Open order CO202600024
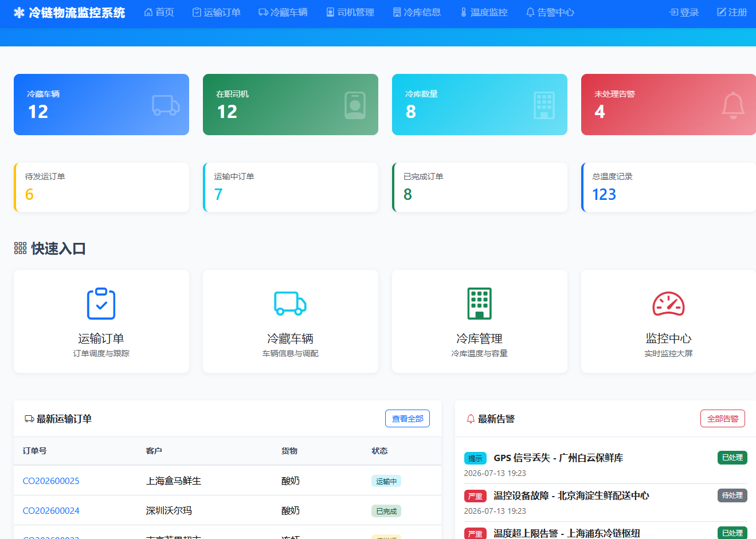 coord(51,510)
